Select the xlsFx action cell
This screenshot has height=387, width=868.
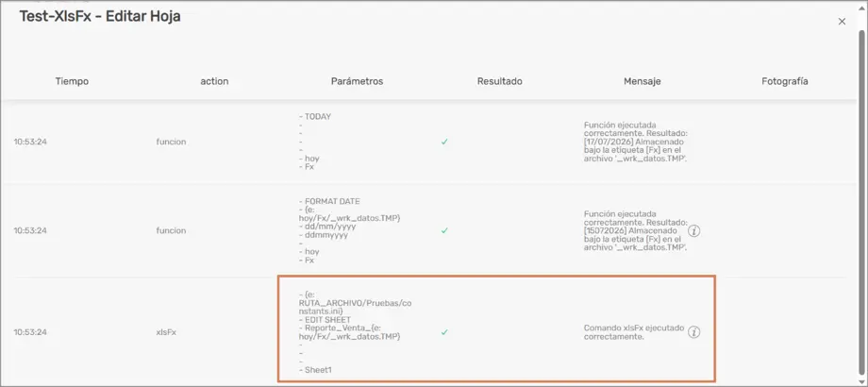(167, 332)
